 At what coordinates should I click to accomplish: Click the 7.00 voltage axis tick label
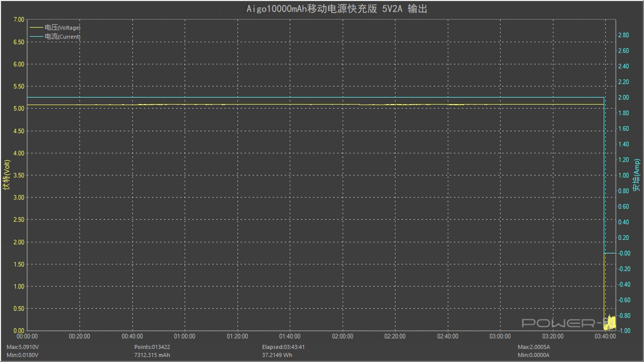[x=18, y=20]
